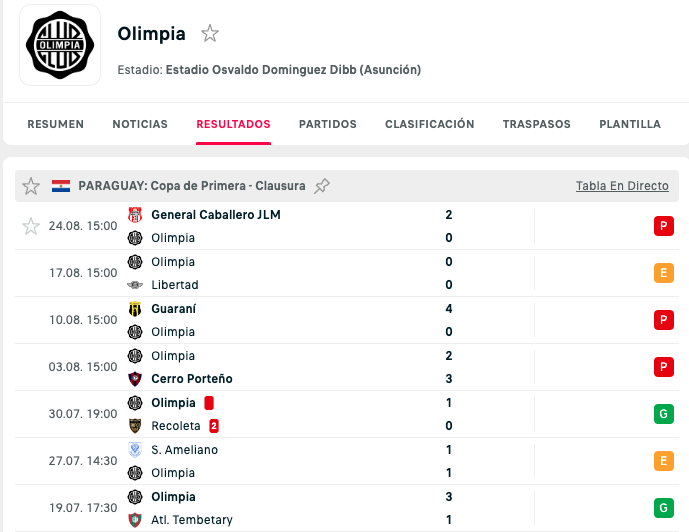689x532 pixels.
Task: Click General Caballero JLM team crest
Action: [135, 215]
